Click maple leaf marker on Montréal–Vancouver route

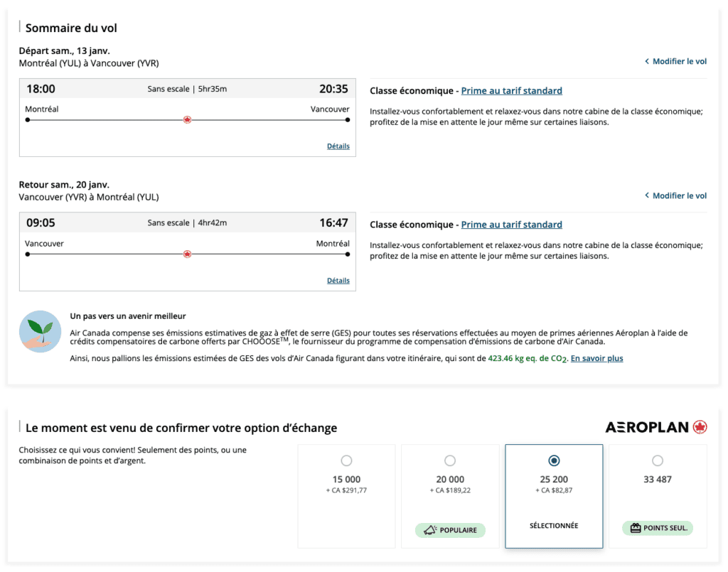coord(187,120)
